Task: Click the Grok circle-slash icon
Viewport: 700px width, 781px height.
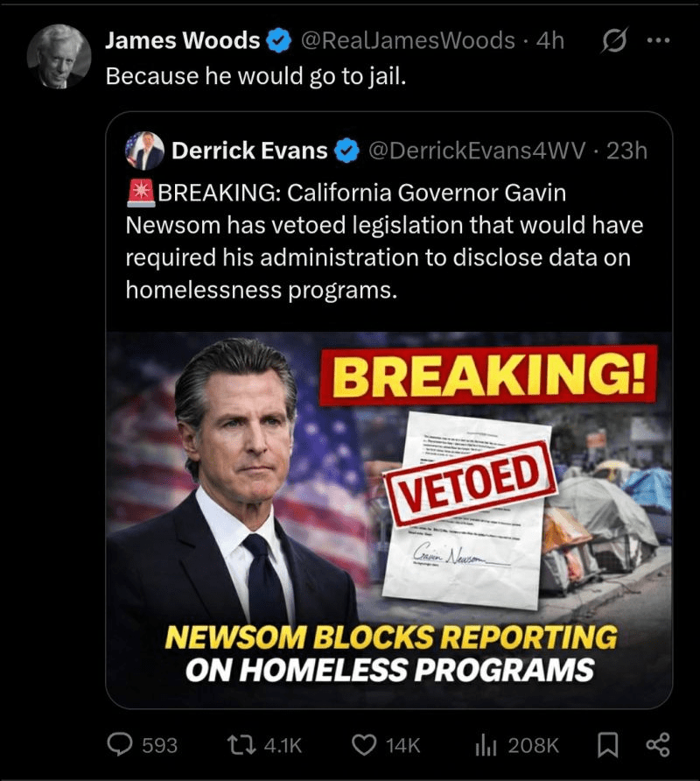Action: [616, 40]
